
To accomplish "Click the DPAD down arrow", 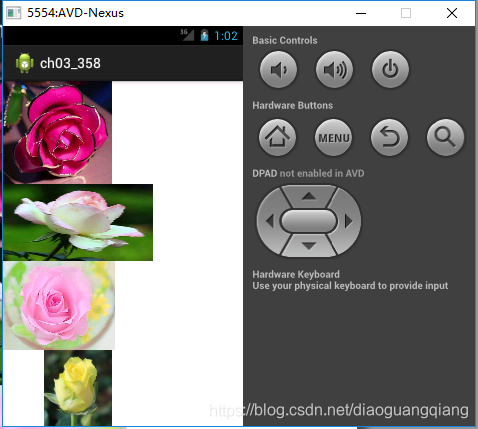I will [x=309, y=246].
